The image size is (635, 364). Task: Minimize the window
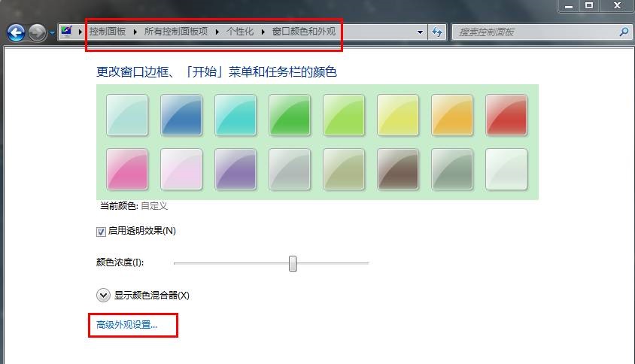pos(569,6)
